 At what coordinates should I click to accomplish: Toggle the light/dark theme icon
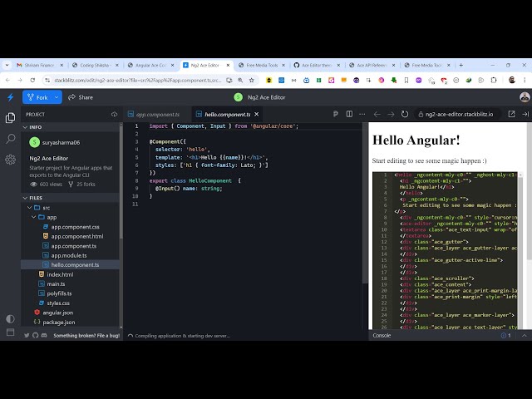click(x=10, y=318)
